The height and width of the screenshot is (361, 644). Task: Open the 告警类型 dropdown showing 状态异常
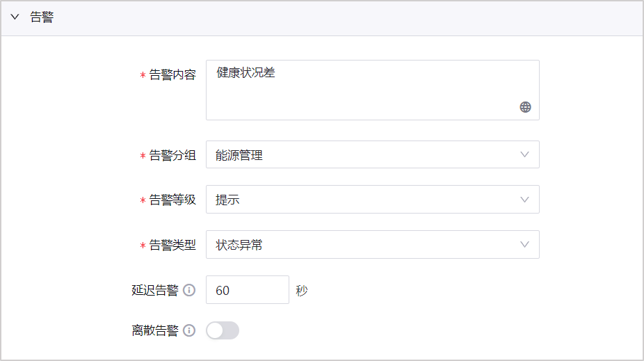pos(362,245)
